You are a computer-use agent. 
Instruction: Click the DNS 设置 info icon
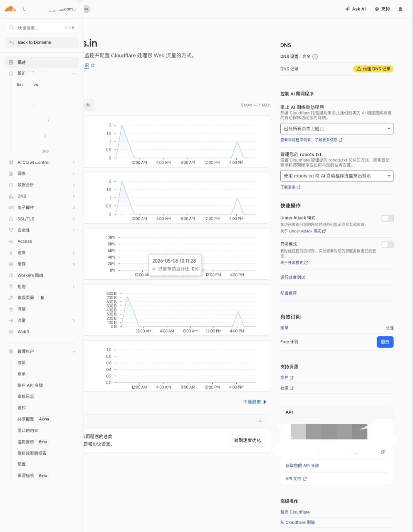315,57
